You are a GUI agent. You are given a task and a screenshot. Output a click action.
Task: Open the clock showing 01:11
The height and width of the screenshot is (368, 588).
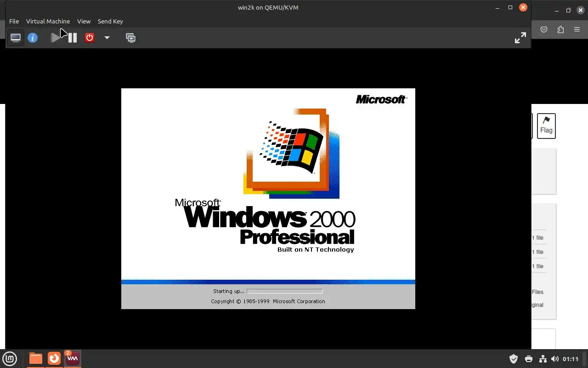tap(571, 359)
